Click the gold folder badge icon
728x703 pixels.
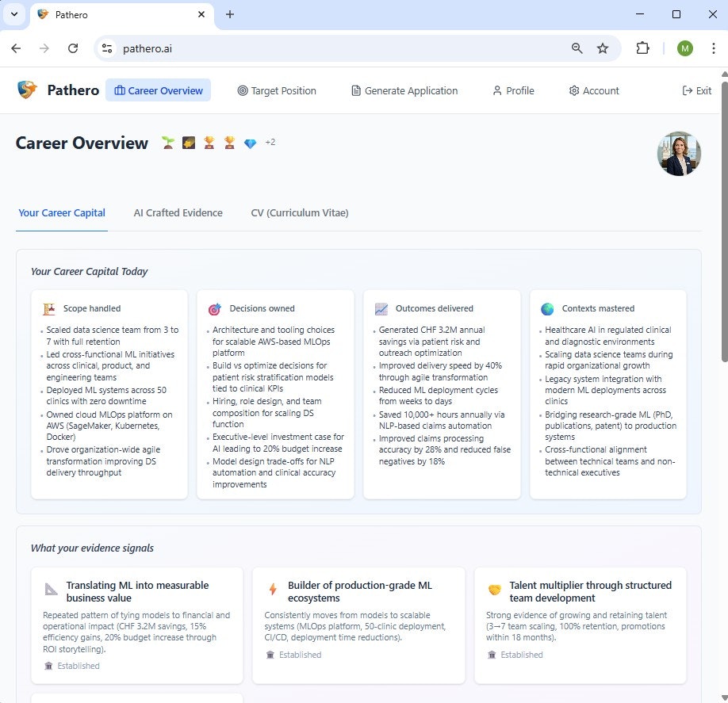[x=189, y=143]
